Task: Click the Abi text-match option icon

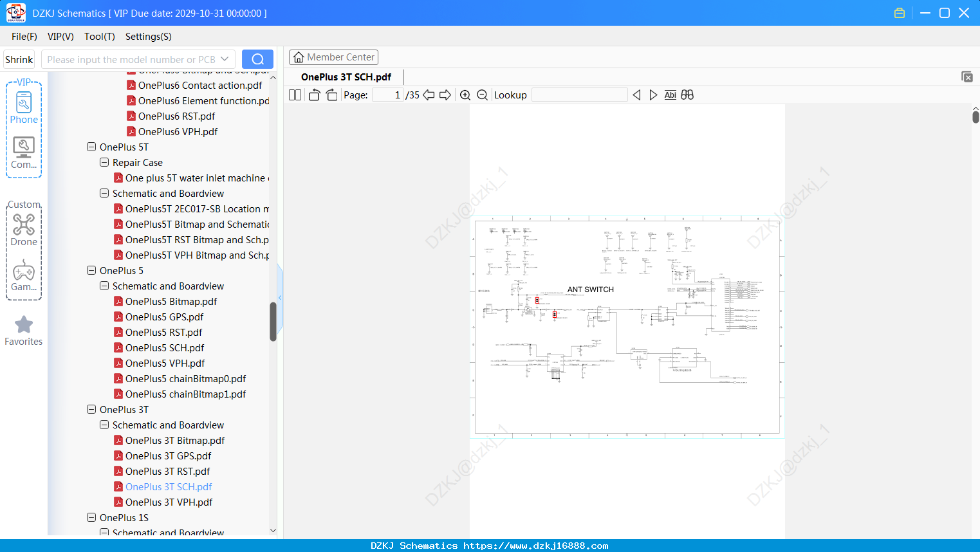Action: coord(670,95)
